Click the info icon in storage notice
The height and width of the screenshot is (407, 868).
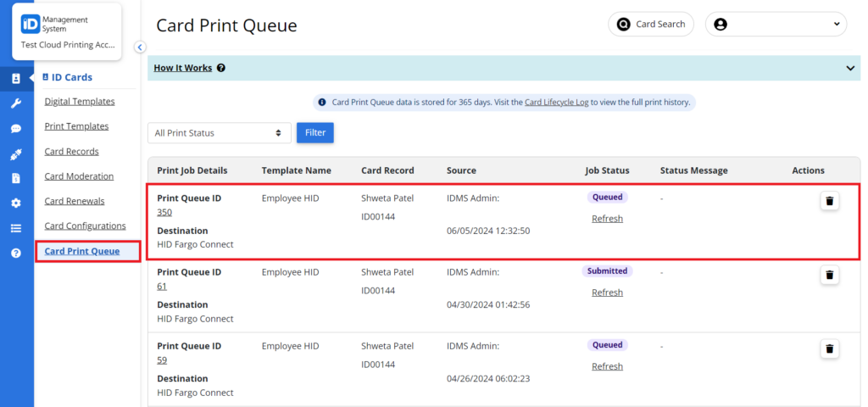322,103
